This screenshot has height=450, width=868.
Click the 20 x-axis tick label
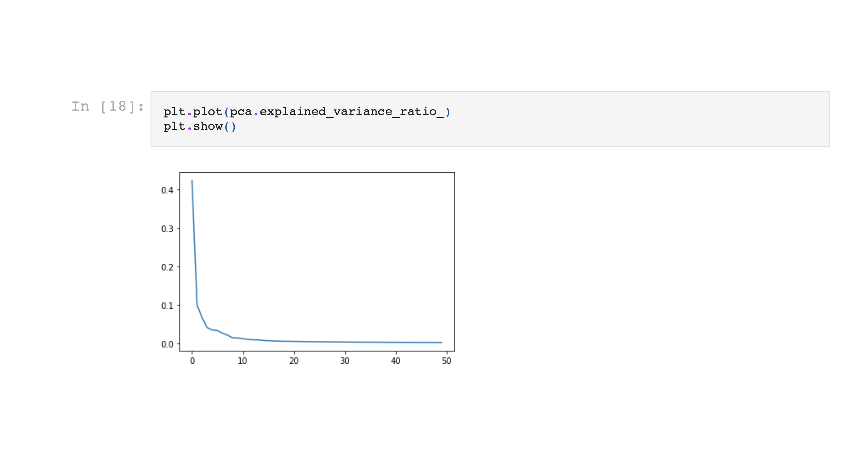(294, 361)
